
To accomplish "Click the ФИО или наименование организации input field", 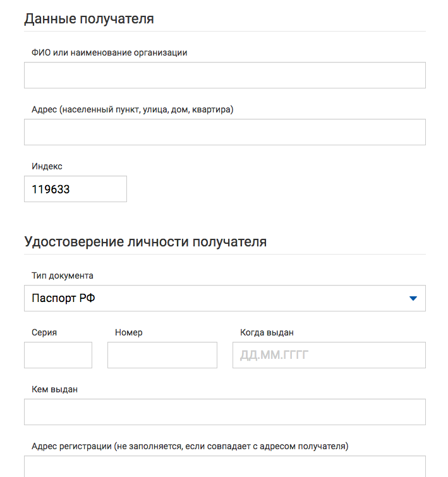I will coord(225,75).
